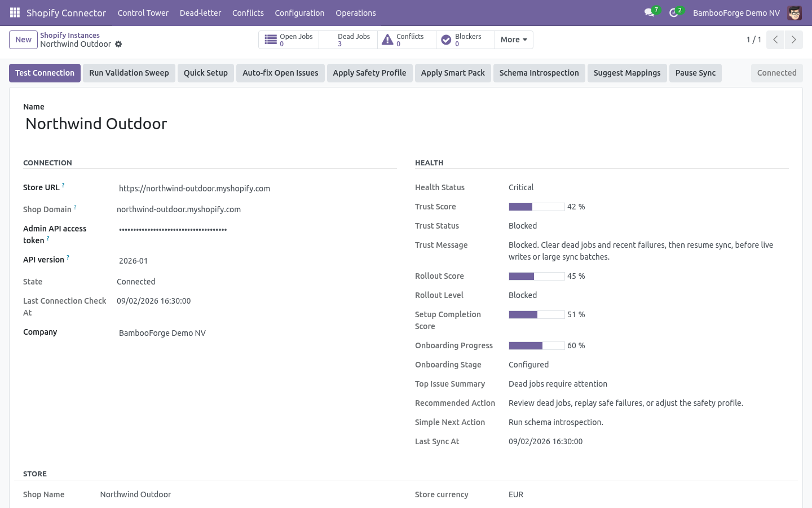View Conflicts via warning triangle button

click(x=407, y=40)
